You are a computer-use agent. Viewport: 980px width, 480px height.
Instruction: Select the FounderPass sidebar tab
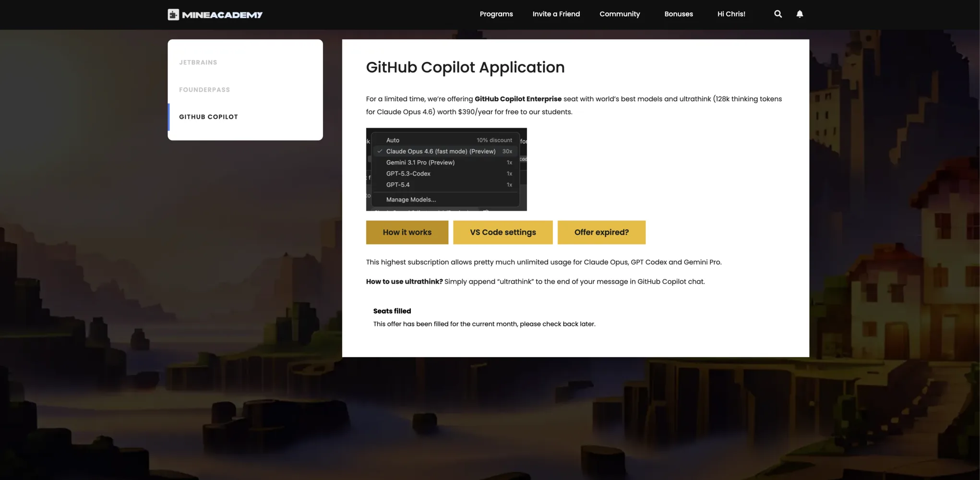245,90
